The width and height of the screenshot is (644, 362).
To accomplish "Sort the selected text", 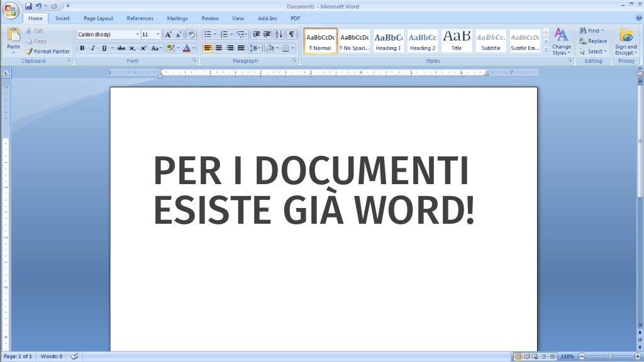I will point(279,35).
